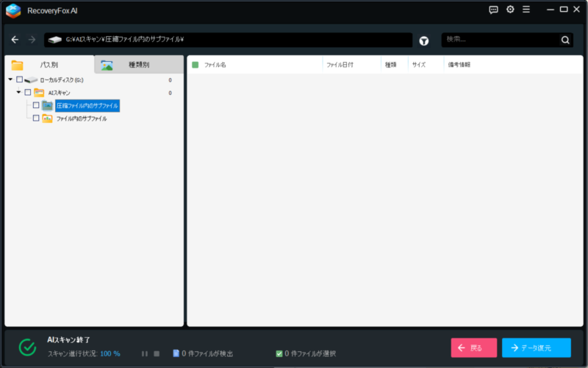
Task: Open the file filter funnel icon
Action: (424, 40)
